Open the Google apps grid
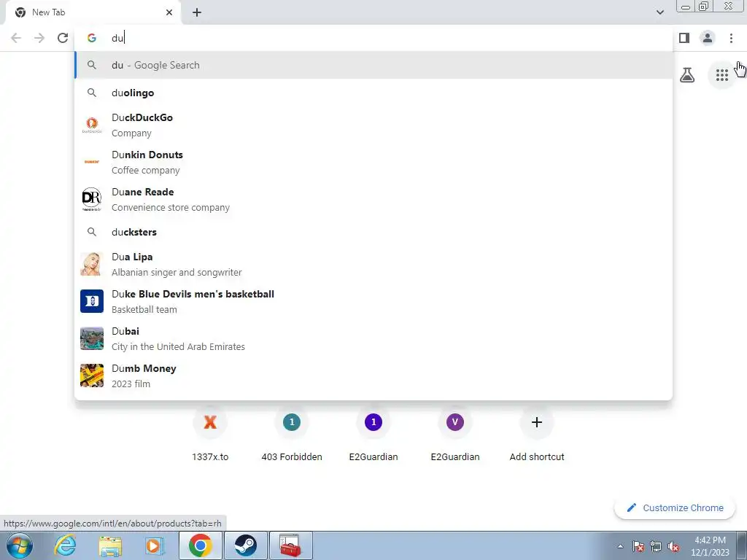This screenshot has height=560, width=747. [721, 75]
